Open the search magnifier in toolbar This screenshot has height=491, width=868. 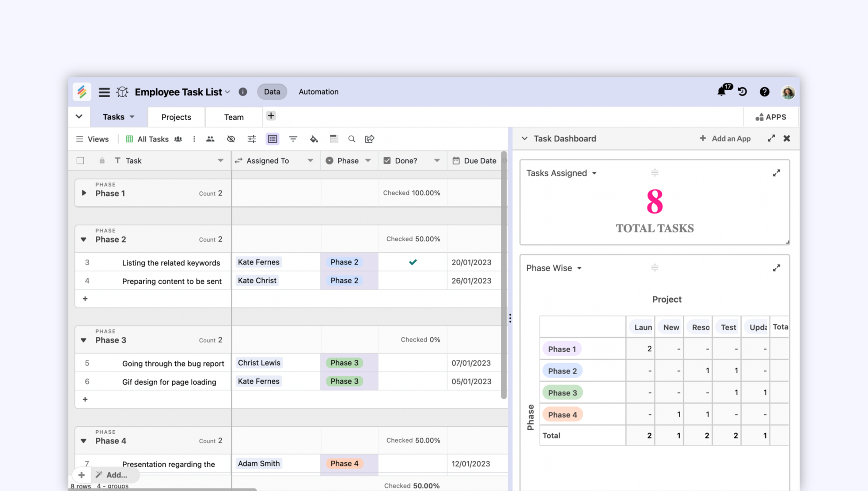tap(352, 139)
